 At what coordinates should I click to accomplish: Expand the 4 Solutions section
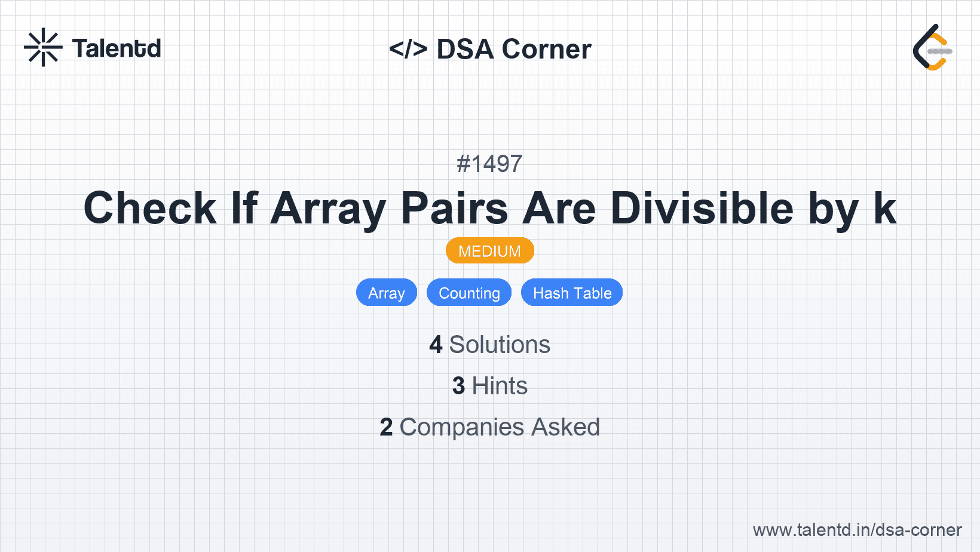[x=489, y=345]
